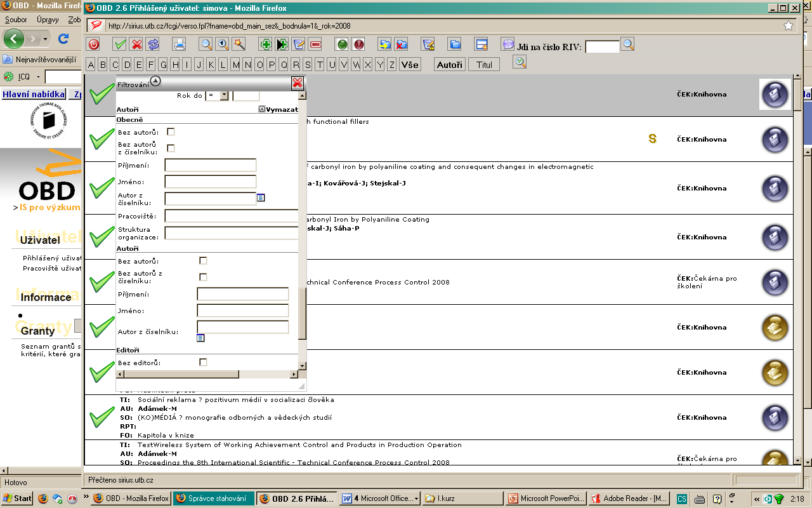This screenshot has height=508, width=812.
Task: Click the red X toolbar icon
Action: click(136, 44)
